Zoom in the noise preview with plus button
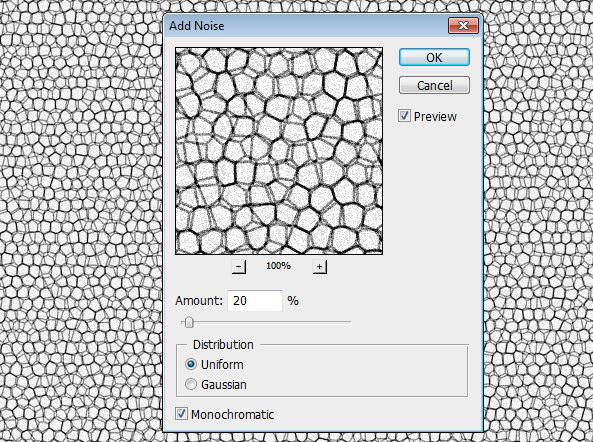The height and width of the screenshot is (442, 593). pos(320,267)
